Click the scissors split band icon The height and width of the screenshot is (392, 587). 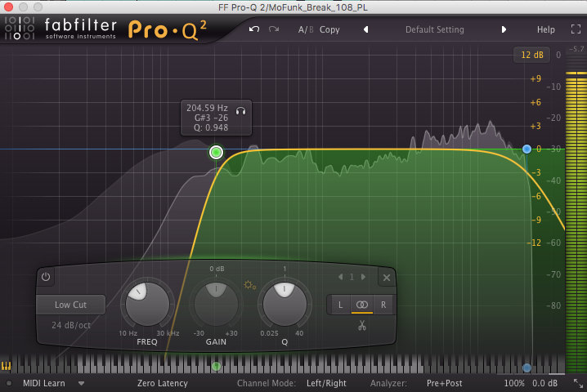pyautogui.click(x=361, y=325)
